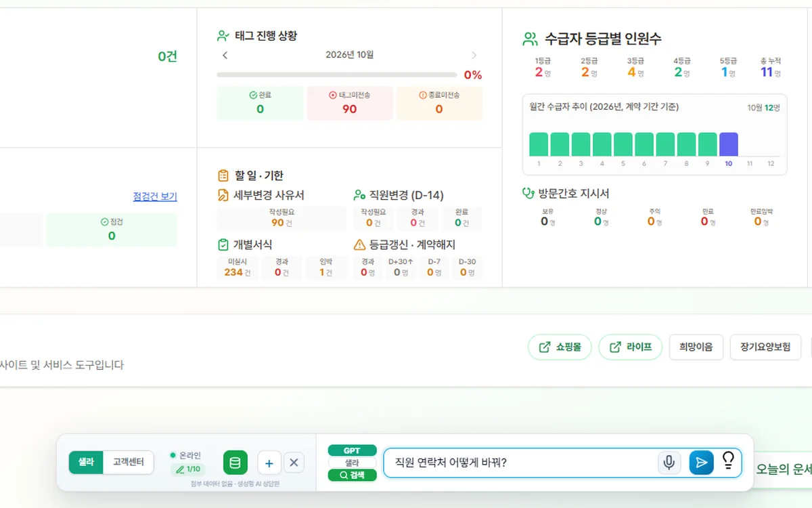Click the 1등급 count value
Screen dimensions: 812x508
(543, 72)
